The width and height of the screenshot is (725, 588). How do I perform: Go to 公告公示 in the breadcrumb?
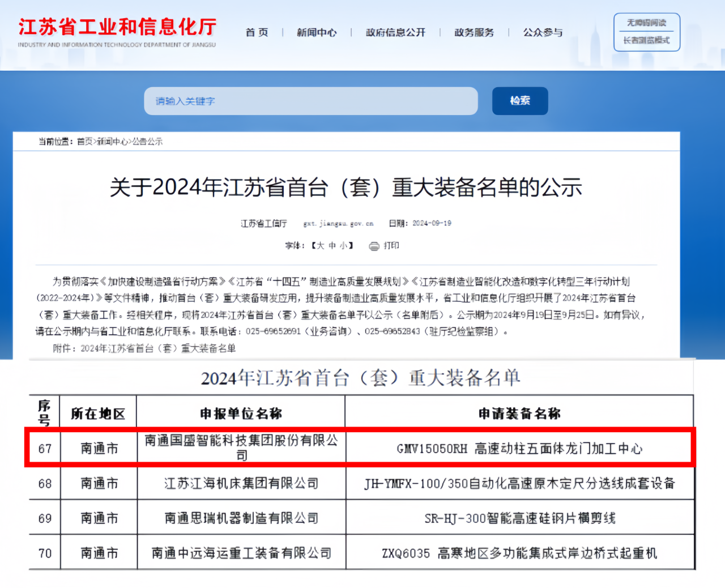147,142
